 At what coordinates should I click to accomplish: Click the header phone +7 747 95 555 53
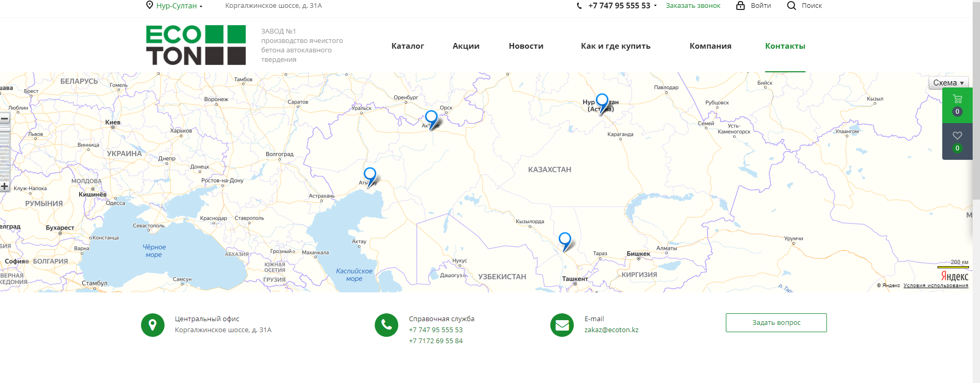tap(619, 6)
